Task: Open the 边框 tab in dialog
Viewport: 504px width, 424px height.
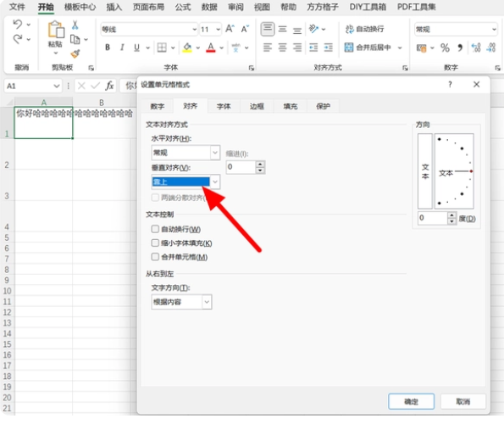Action: (x=257, y=106)
